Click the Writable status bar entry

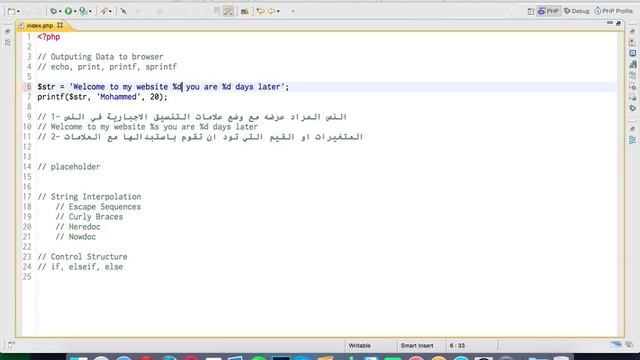tap(360, 345)
